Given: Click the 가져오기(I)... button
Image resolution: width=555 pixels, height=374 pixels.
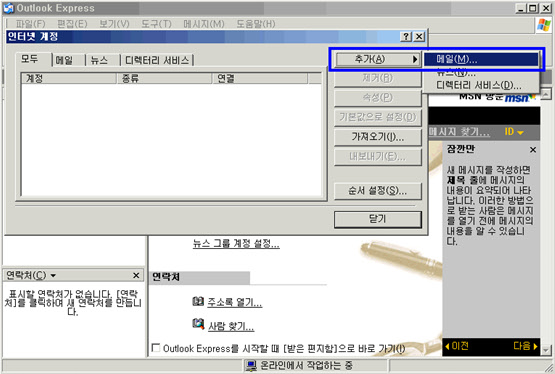Looking at the screenshot, I should [x=378, y=137].
